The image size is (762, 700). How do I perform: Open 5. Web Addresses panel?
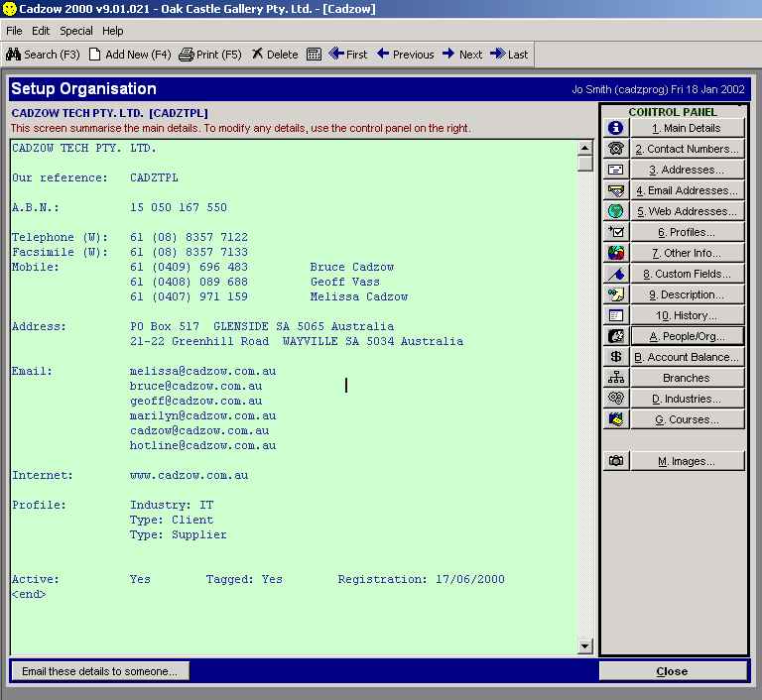tap(687, 211)
